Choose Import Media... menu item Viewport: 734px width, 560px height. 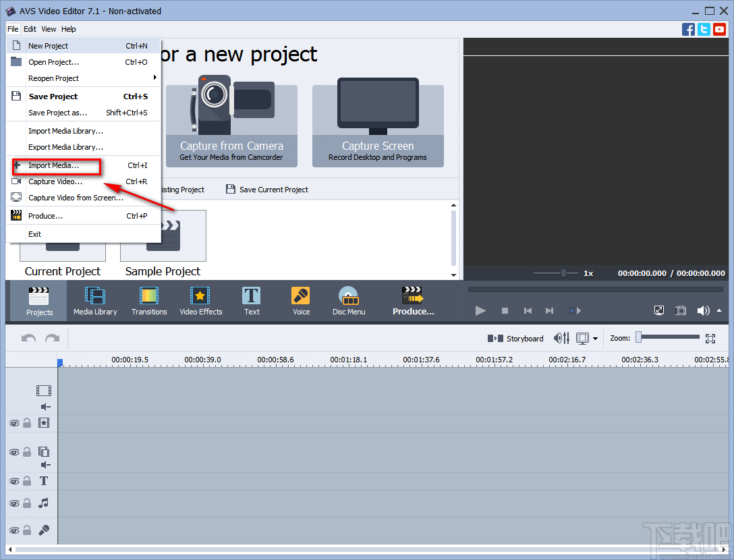84,165
